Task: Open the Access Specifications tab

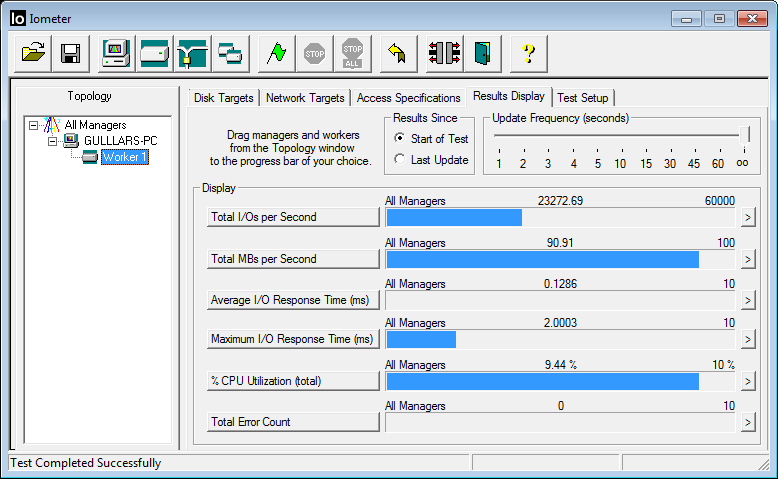Action: coord(408,98)
